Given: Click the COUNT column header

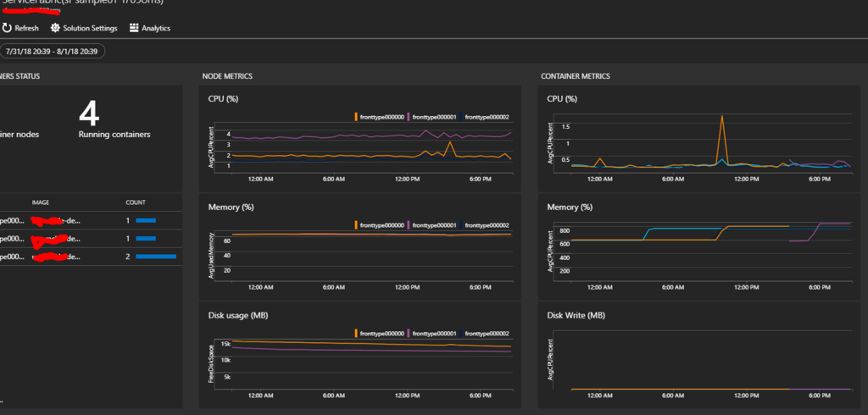Looking at the screenshot, I should click(x=136, y=202).
